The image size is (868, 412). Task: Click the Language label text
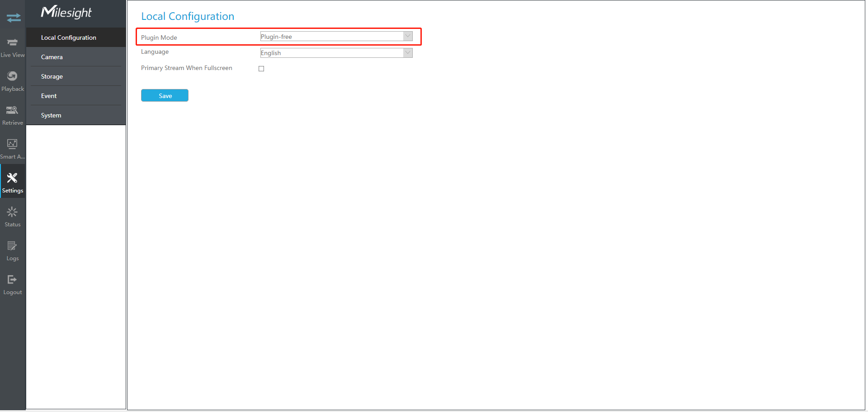[x=155, y=52]
